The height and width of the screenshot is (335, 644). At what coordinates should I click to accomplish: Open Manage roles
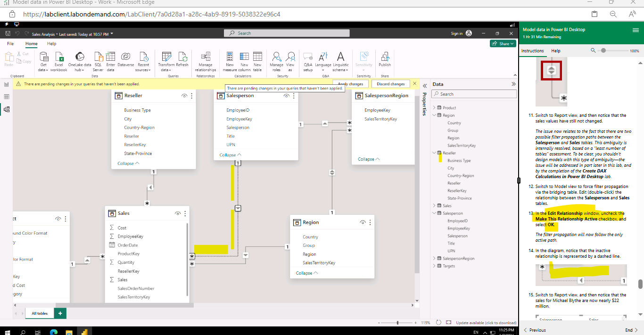[276, 62]
